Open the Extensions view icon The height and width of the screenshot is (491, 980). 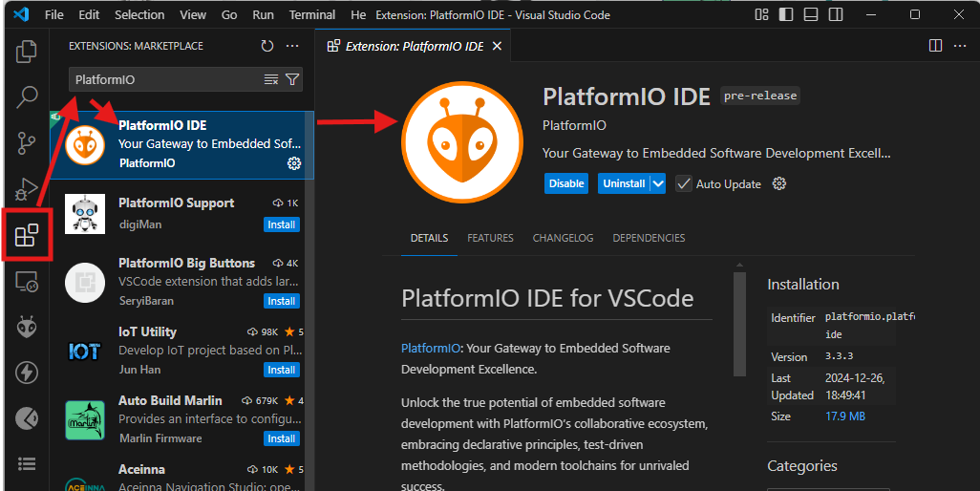tap(27, 236)
